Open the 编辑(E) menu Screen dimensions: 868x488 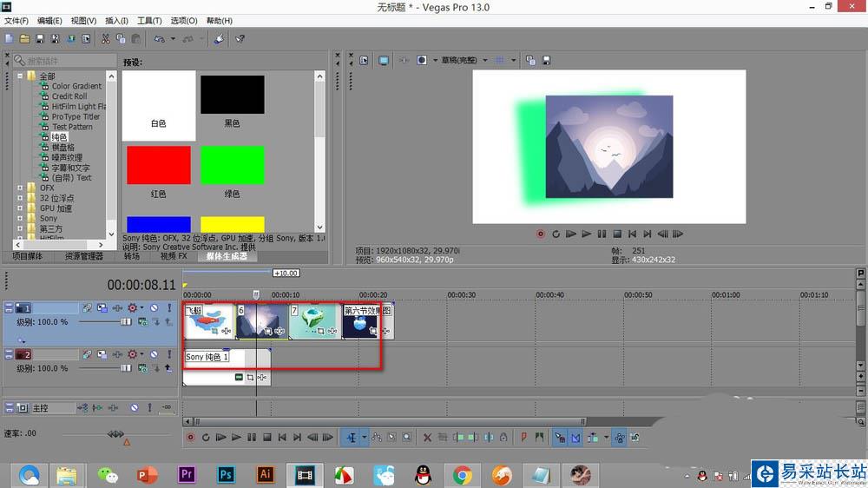pyautogui.click(x=49, y=21)
